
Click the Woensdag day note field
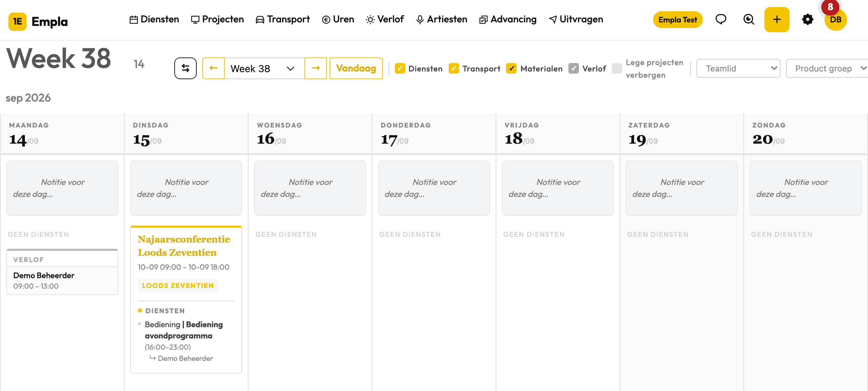tap(310, 188)
